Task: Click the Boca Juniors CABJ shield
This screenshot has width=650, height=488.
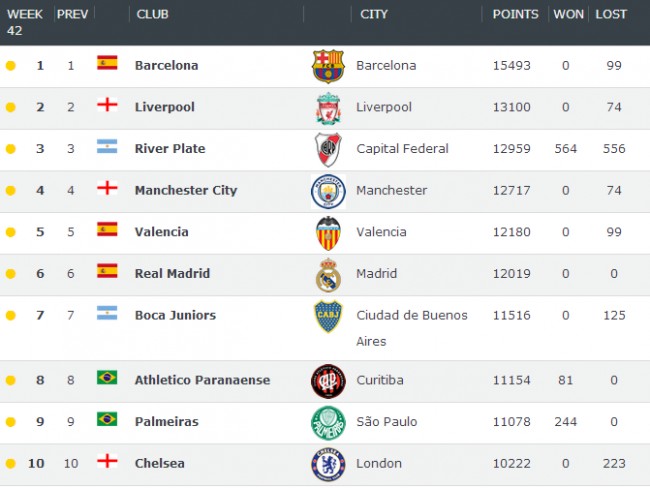Action: pyautogui.click(x=328, y=316)
